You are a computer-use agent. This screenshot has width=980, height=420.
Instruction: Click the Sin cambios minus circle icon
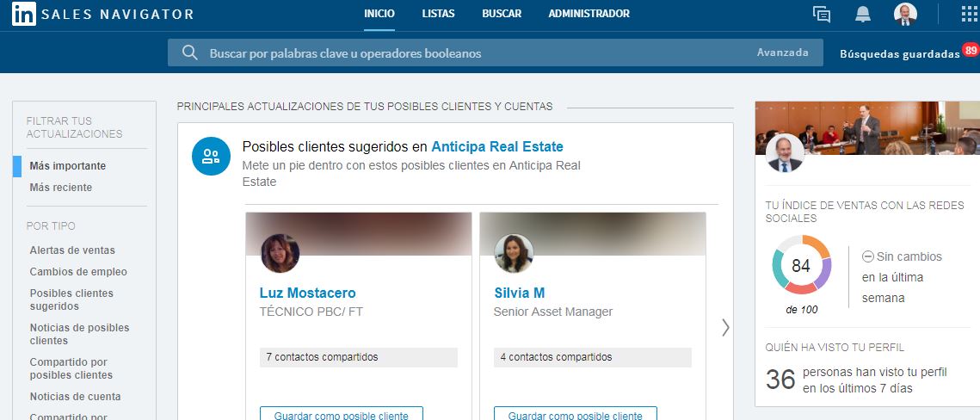(867, 256)
